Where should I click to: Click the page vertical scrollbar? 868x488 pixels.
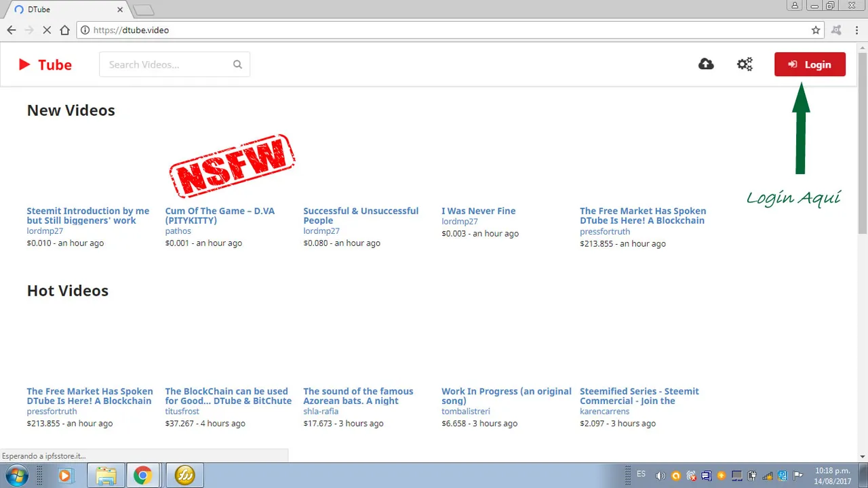click(862, 142)
